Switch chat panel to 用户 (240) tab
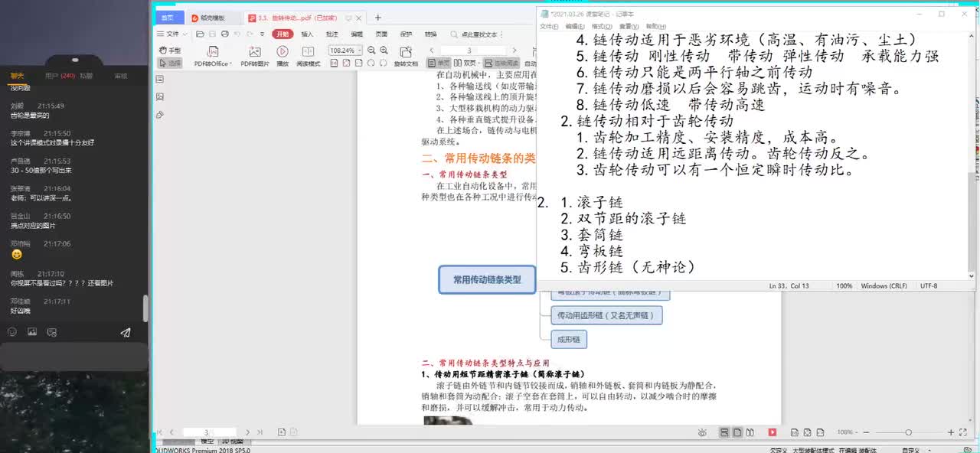 click(59, 76)
